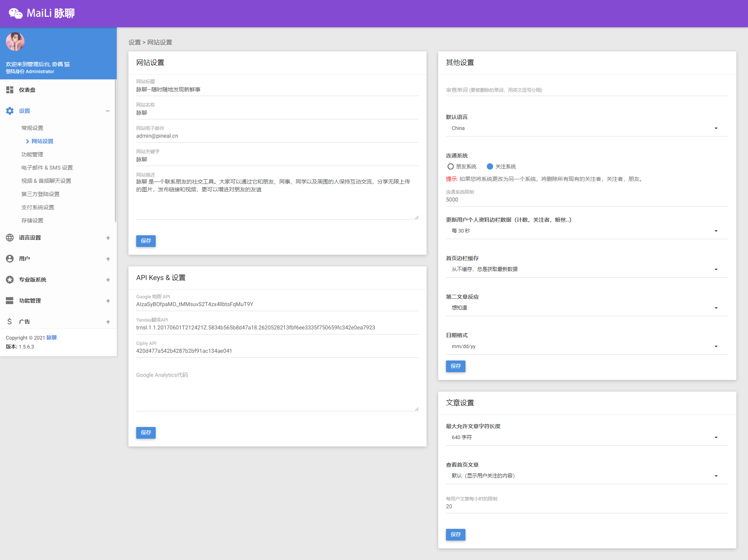Expand the 专业版系统 menu plus icon
Image resolution: width=748 pixels, height=560 pixels.
[x=108, y=280]
